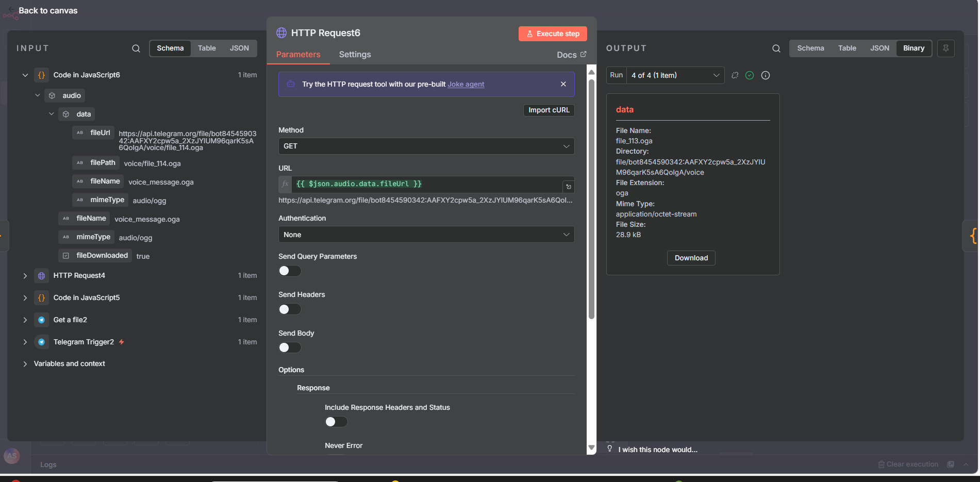Image resolution: width=980 pixels, height=482 pixels.
Task: Enable Send Query Parameters toggle
Action: [x=290, y=271]
